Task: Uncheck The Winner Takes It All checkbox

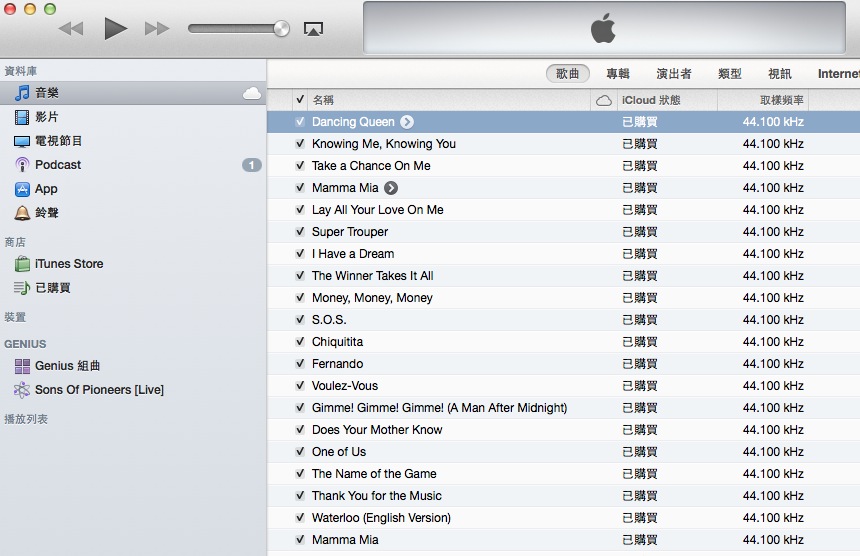Action: 300,275
